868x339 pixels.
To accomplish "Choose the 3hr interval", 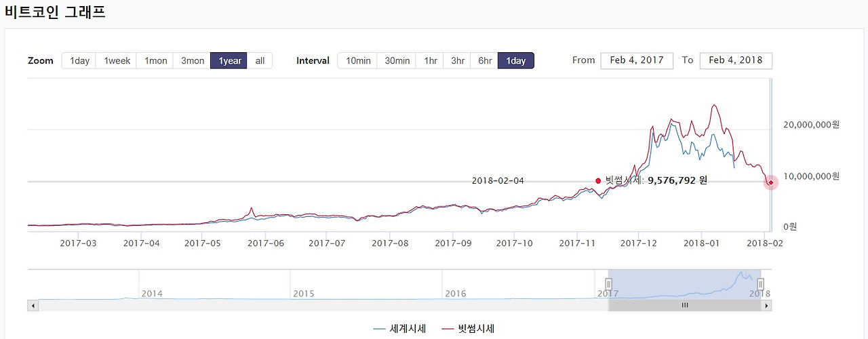I will pyautogui.click(x=458, y=61).
